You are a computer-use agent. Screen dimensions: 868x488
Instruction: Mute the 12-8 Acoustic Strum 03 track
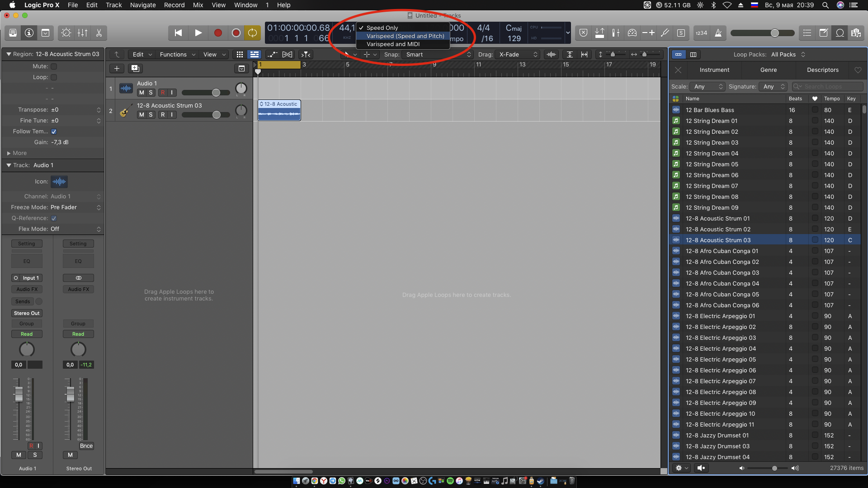click(142, 115)
